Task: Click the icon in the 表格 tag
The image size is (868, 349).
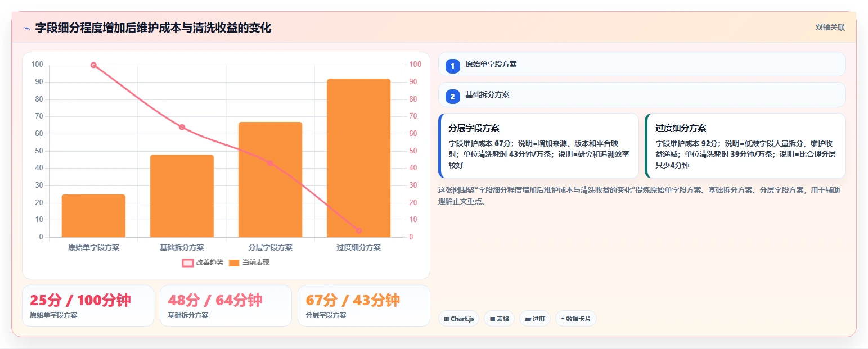Action: click(492, 319)
